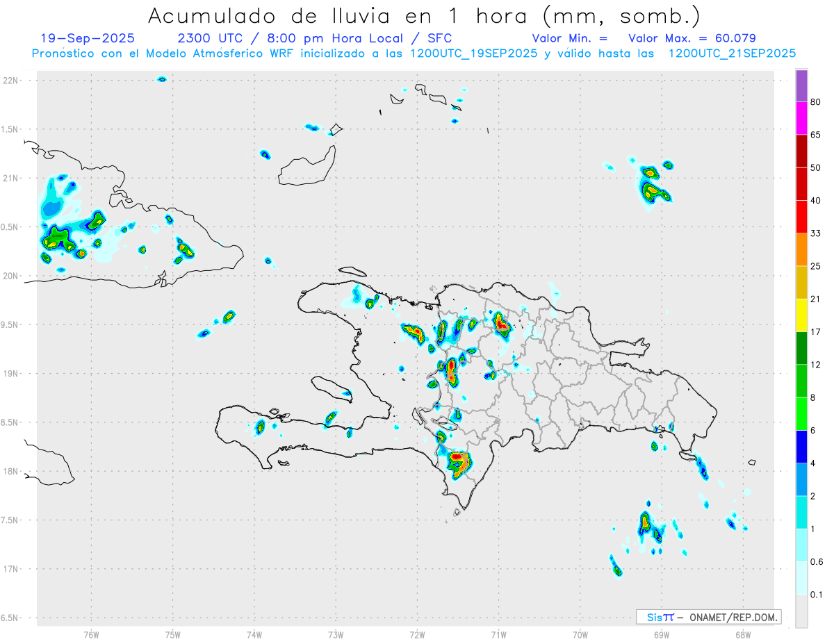
Task: Click the 'Valor Max. = 60.079' readout
Action: coord(692,38)
